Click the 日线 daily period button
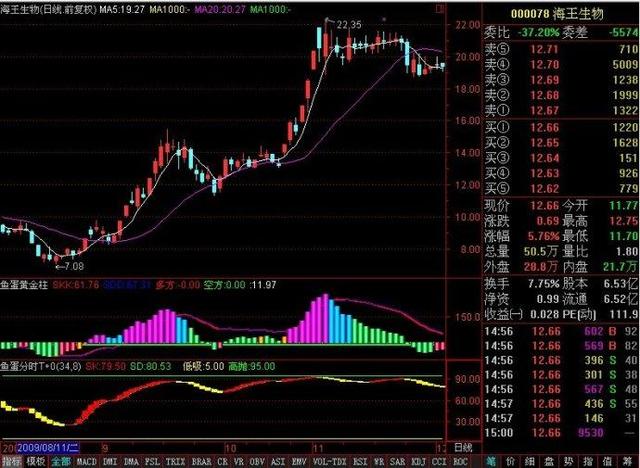The image size is (640, 468). [463, 448]
